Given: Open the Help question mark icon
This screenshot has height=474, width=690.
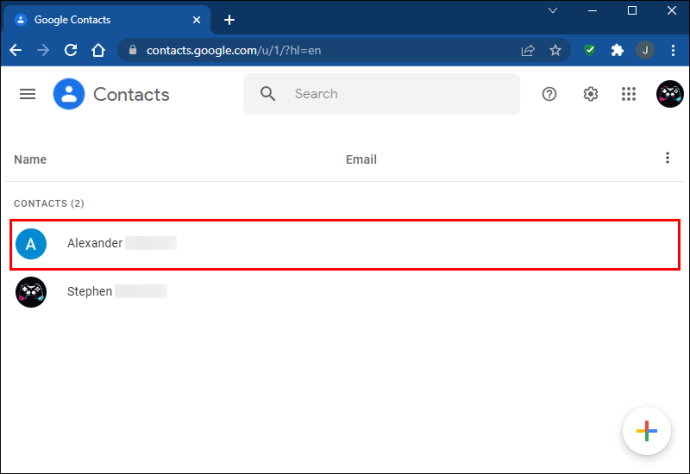Looking at the screenshot, I should click(549, 94).
